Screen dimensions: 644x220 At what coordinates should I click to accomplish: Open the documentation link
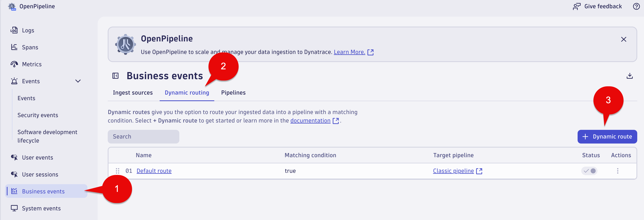pyautogui.click(x=310, y=120)
